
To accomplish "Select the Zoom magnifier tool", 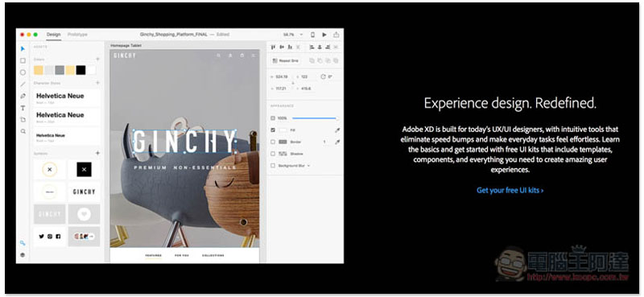I will click(23, 131).
